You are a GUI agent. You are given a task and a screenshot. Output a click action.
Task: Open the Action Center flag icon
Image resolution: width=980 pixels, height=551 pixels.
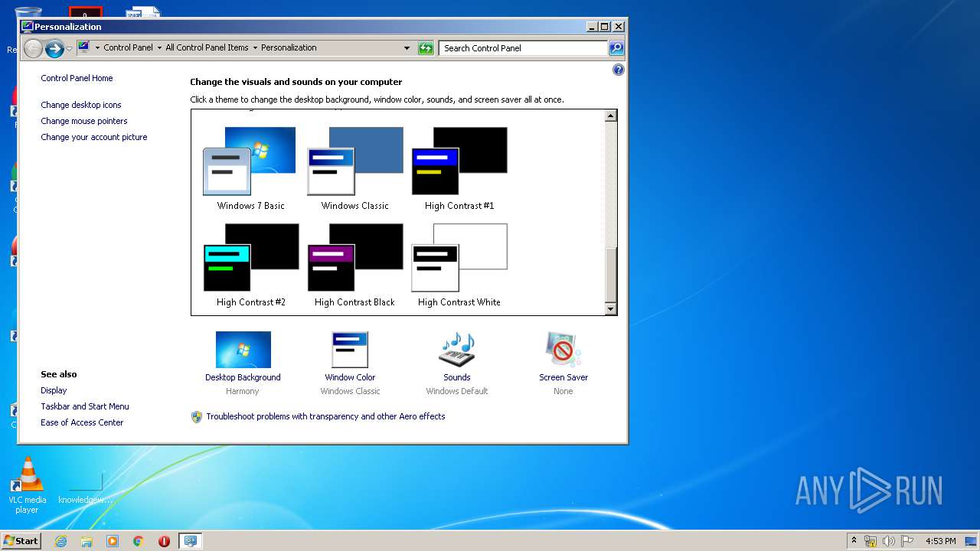click(x=907, y=541)
